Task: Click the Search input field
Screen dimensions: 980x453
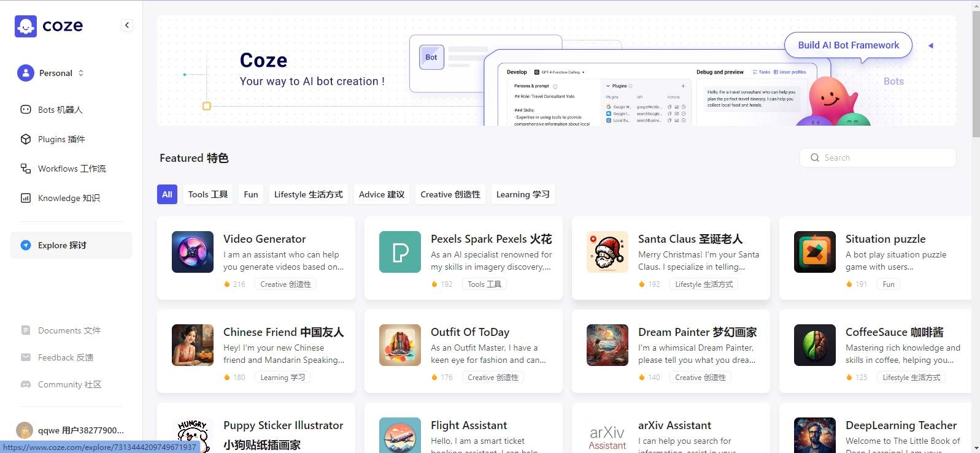Action: click(878, 158)
